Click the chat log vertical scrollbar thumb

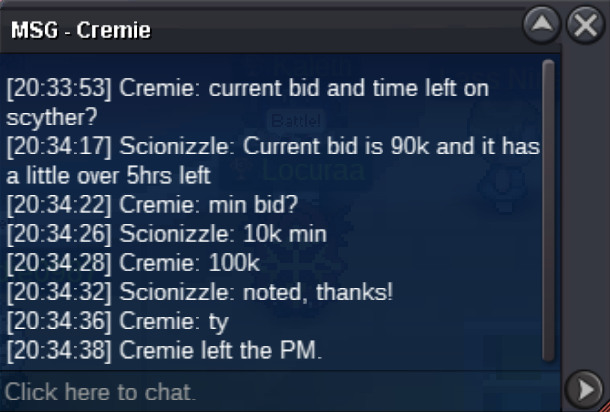pos(549,210)
